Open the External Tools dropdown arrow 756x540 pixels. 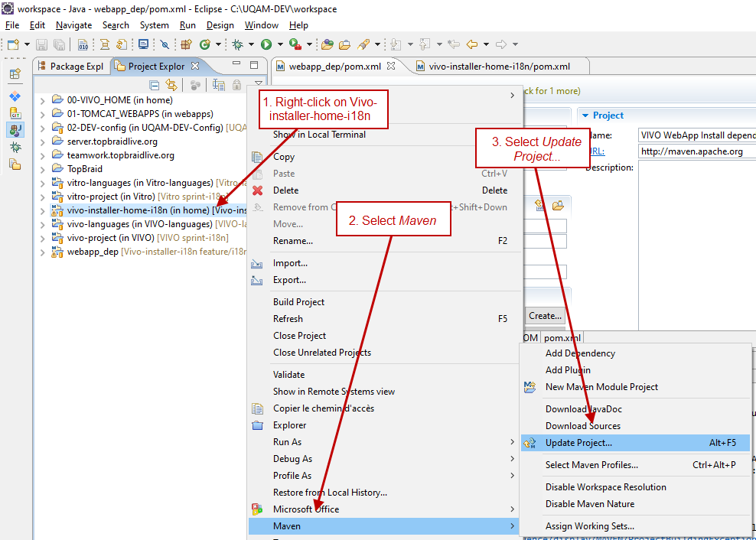coord(309,44)
